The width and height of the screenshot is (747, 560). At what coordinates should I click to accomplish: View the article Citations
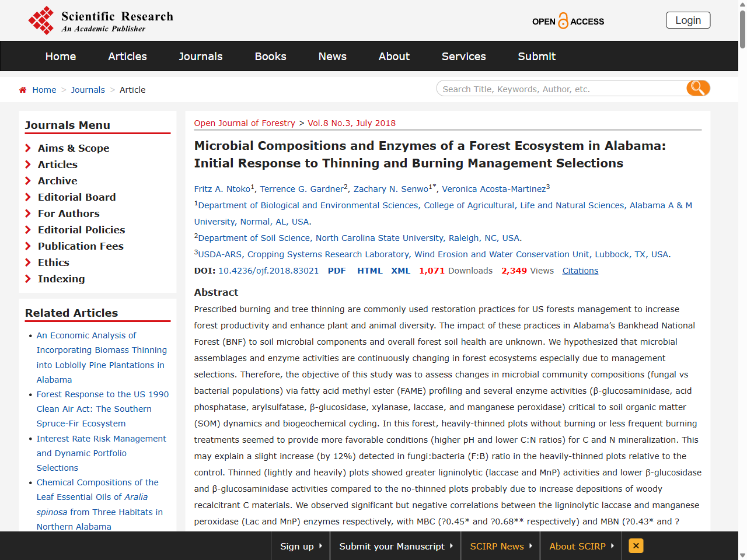(580, 270)
